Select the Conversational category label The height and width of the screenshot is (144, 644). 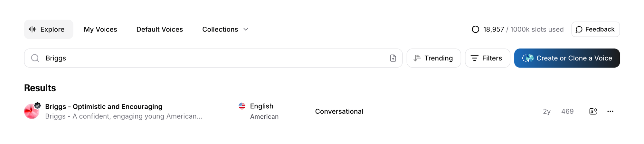[339, 111]
